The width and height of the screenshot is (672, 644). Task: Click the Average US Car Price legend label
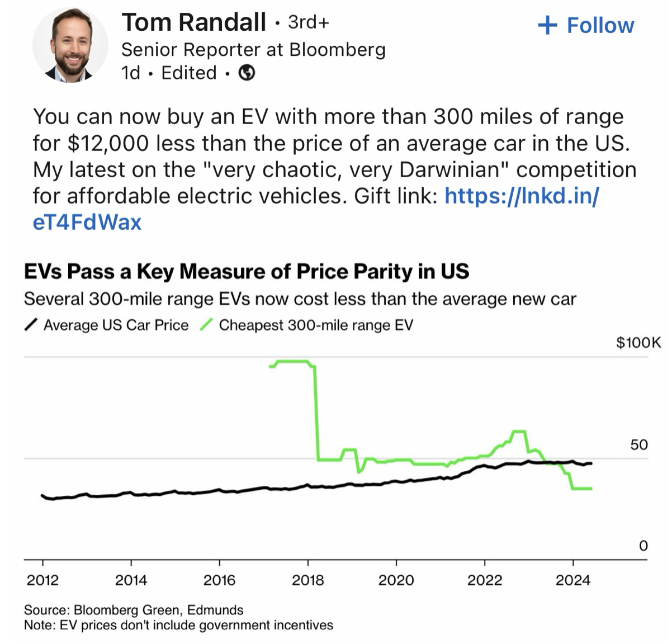[x=116, y=325]
